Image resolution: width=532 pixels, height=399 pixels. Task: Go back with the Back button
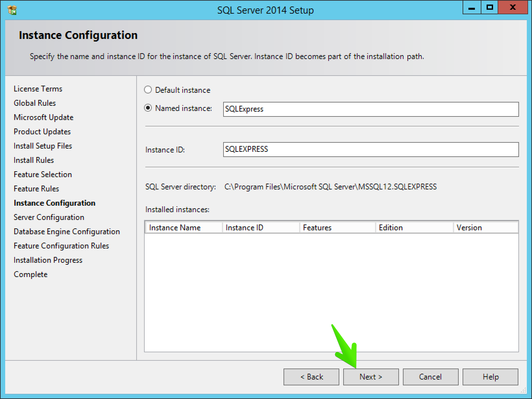click(x=311, y=377)
